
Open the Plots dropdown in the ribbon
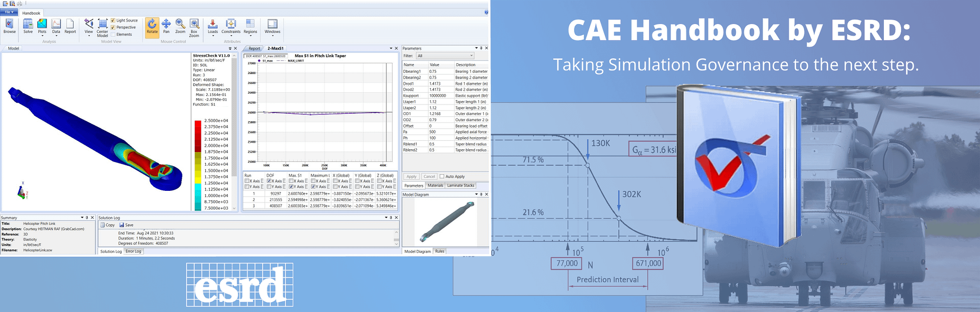pos(42,27)
